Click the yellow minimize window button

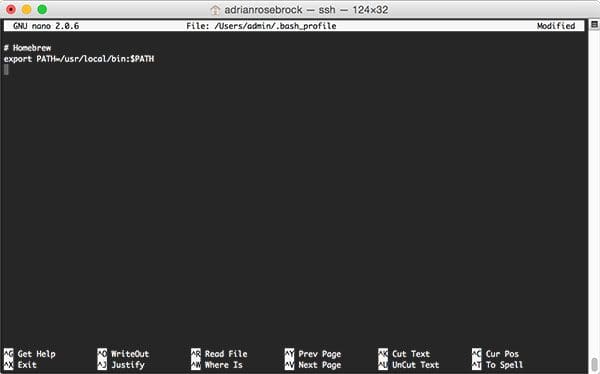pyautogui.click(x=26, y=10)
